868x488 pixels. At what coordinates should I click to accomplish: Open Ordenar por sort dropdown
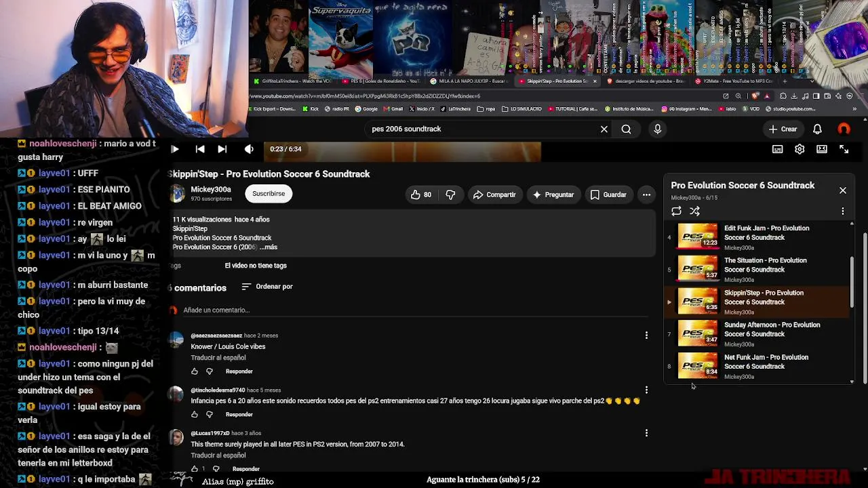(x=267, y=287)
